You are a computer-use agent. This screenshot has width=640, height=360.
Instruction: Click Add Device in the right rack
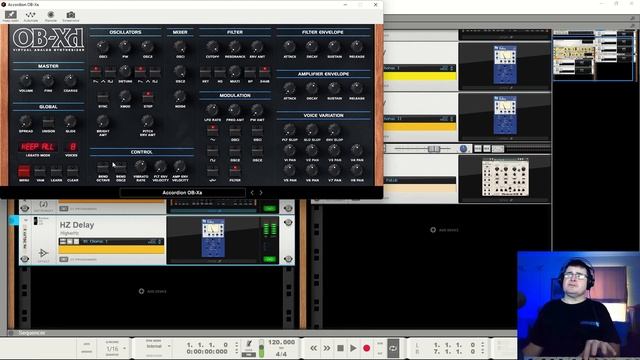444,230
